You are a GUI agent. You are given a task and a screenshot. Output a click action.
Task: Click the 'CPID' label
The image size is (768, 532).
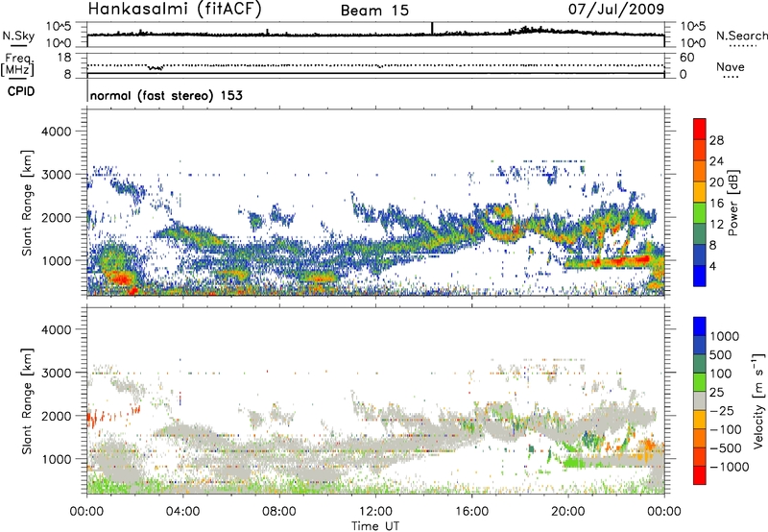point(21,91)
